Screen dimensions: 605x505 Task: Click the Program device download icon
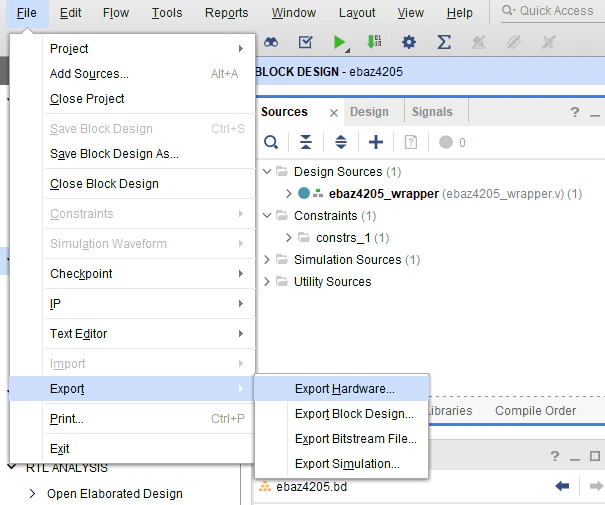pyautogui.click(x=374, y=42)
